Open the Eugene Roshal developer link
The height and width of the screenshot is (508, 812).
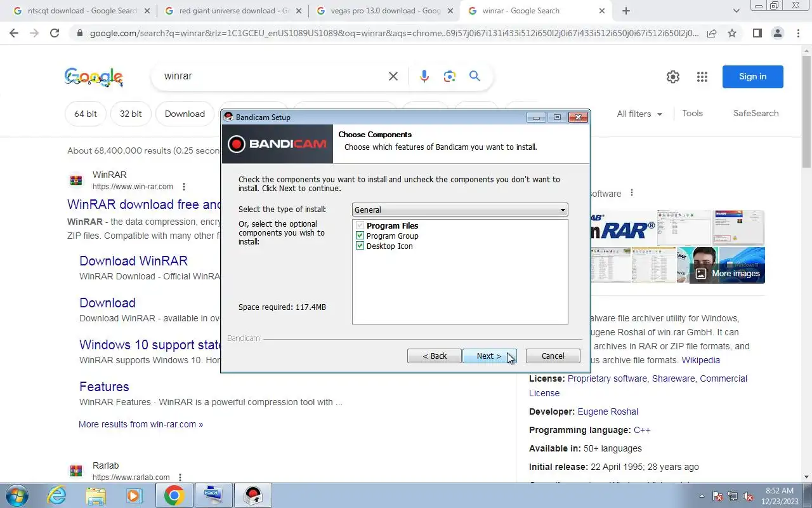[x=608, y=411]
